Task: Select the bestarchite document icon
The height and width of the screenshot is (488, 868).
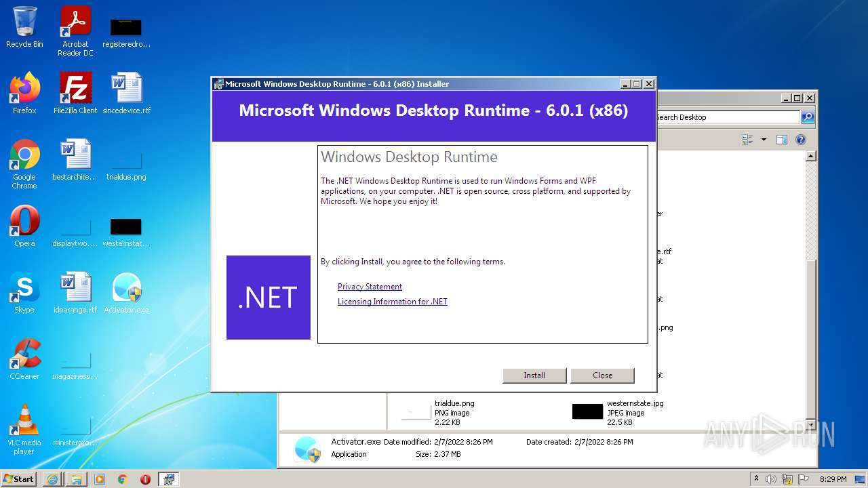Action: coord(75,160)
